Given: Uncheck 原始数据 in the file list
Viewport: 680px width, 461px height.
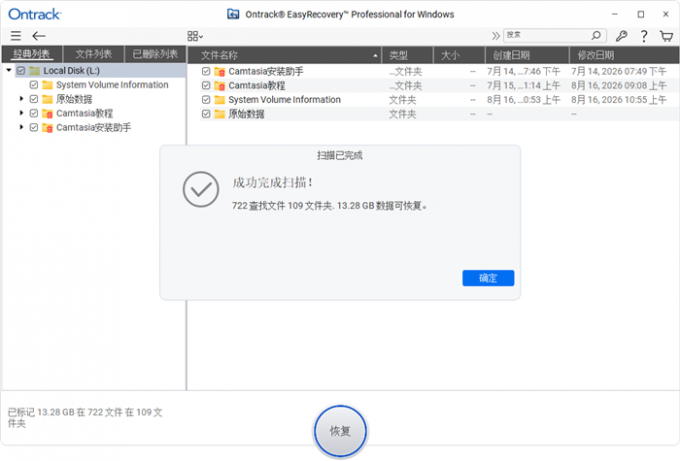Looking at the screenshot, I should click(206, 114).
